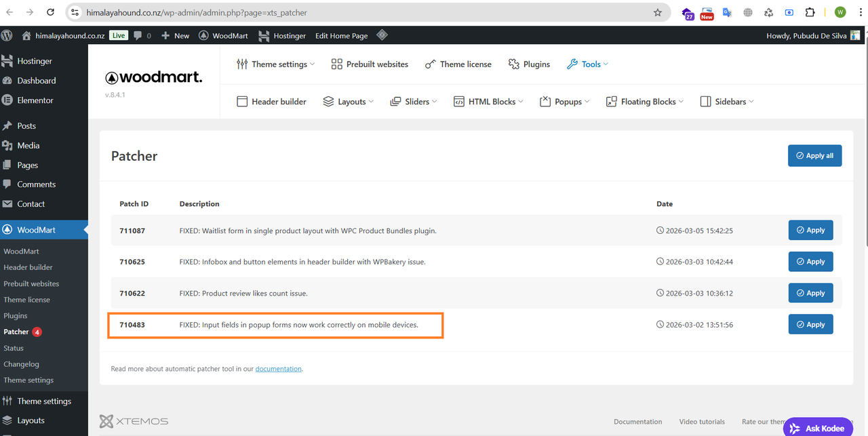Open the Chrome three-dot menu
868x436 pixels.
click(x=861, y=12)
